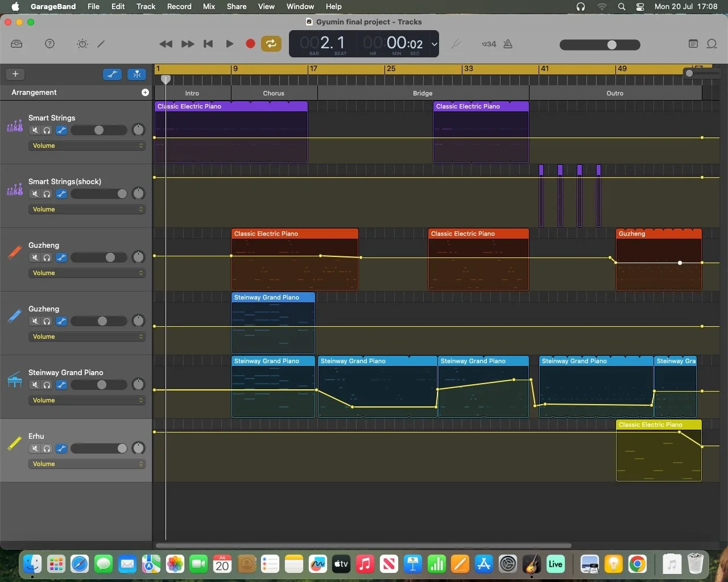Open the Tuner in the toolbar
The width and height of the screenshot is (728, 582).
tap(456, 44)
